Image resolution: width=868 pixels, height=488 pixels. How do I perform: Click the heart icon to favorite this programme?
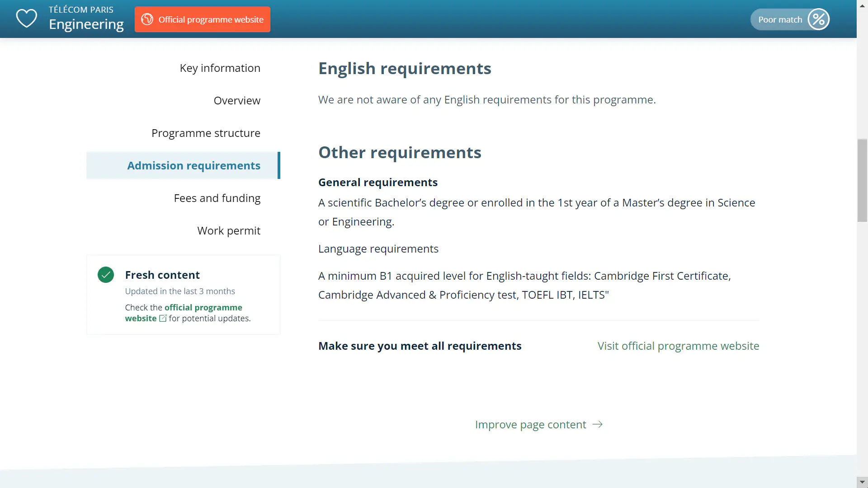(x=27, y=19)
